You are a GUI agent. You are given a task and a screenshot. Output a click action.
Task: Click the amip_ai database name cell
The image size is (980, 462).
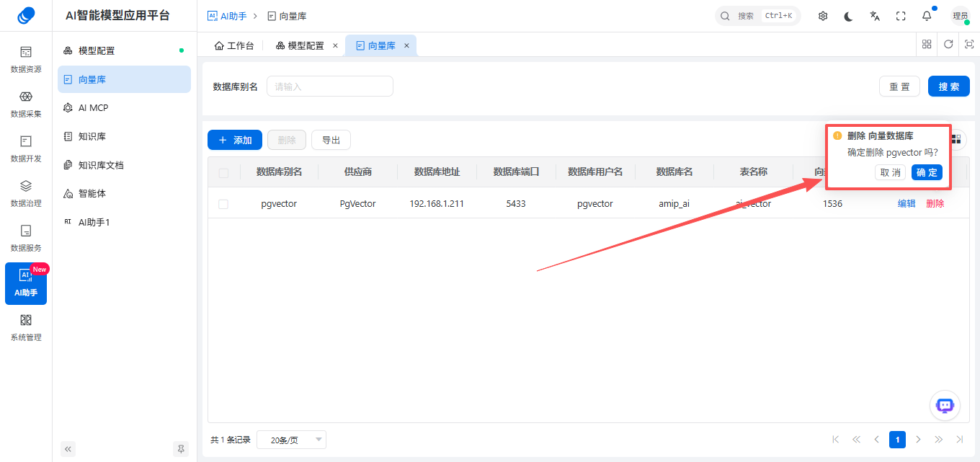tap(674, 204)
